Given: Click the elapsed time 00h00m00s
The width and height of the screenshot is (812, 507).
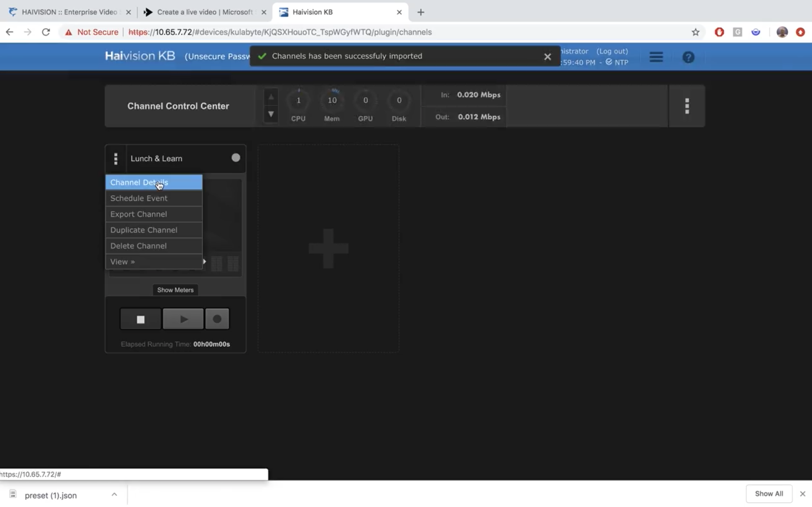Looking at the screenshot, I should [x=211, y=344].
